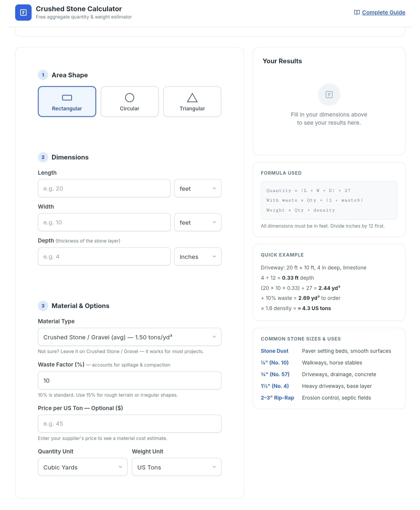Click the Crushed Stone Calculator title
Image resolution: width=420 pixels, height=510 pixels.
79,9
